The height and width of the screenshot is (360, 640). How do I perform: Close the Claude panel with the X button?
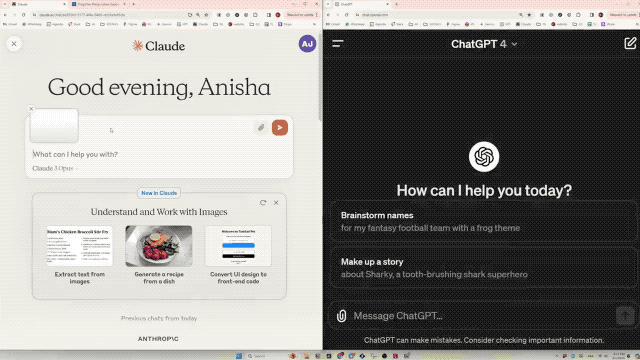pyautogui.click(x=14, y=44)
